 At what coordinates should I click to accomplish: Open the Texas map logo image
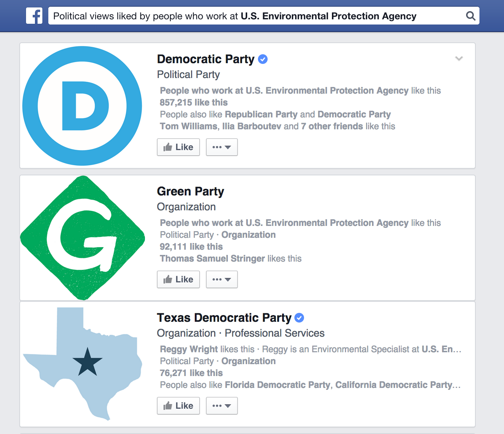point(82,364)
